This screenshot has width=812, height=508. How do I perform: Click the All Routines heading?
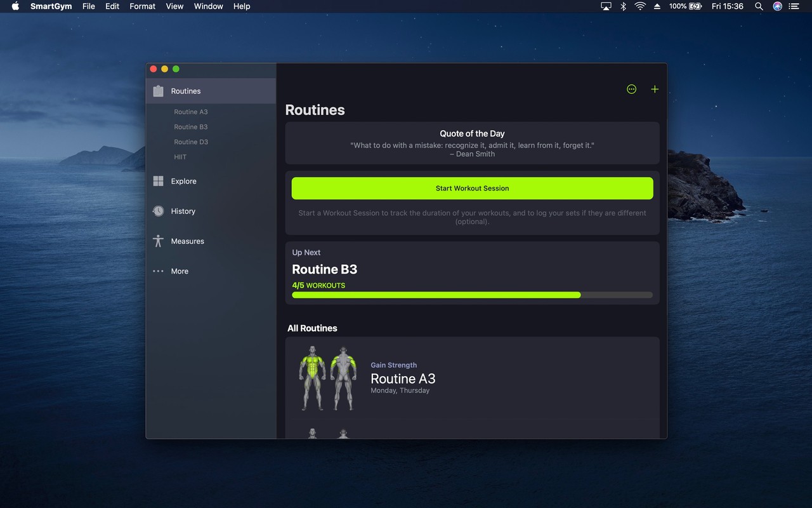click(x=312, y=328)
